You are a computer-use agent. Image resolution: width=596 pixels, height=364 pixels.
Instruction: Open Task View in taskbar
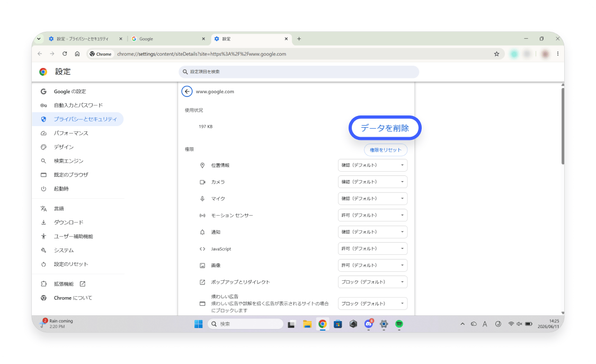291,324
